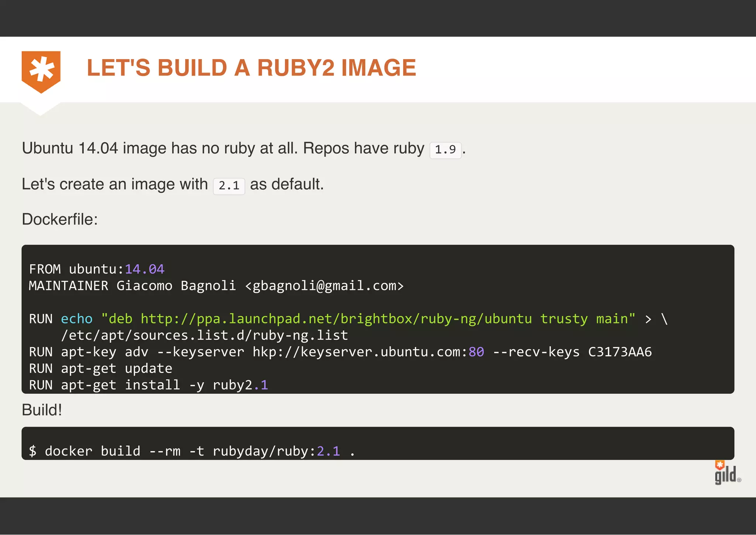Click the key ID C3173AA6
The image size is (756, 535).
point(620,352)
